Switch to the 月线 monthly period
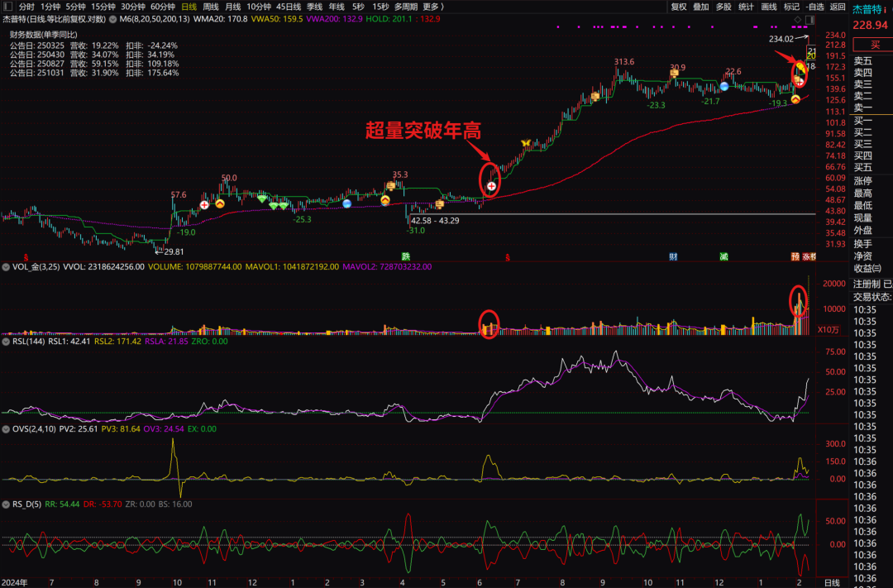The width and height of the screenshot is (893, 588). point(232,7)
